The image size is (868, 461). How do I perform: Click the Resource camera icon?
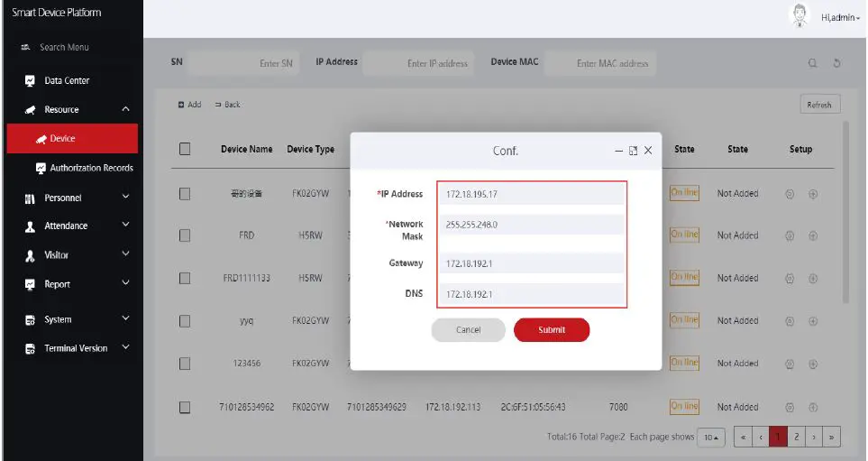click(30, 110)
